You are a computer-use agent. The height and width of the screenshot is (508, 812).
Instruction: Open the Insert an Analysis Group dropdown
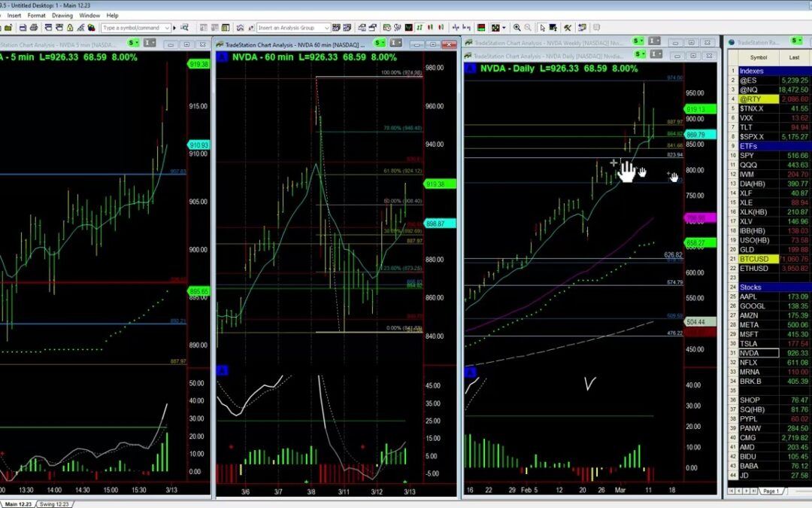click(x=327, y=28)
